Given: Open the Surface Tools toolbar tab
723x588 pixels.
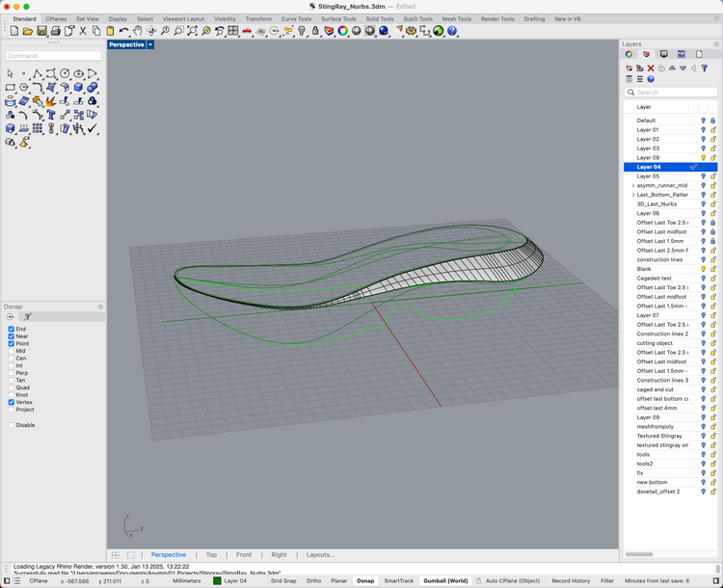Looking at the screenshot, I should click(x=338, y=19).
